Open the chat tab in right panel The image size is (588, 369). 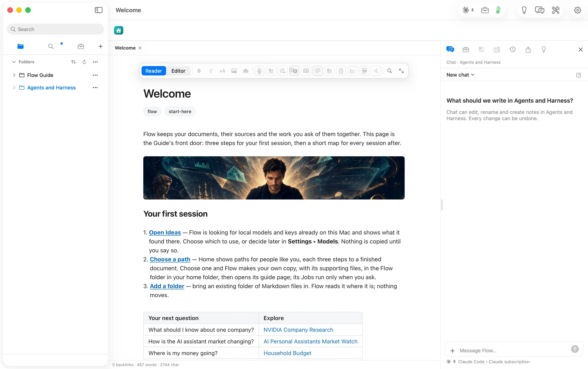click(x=450, y=49)
